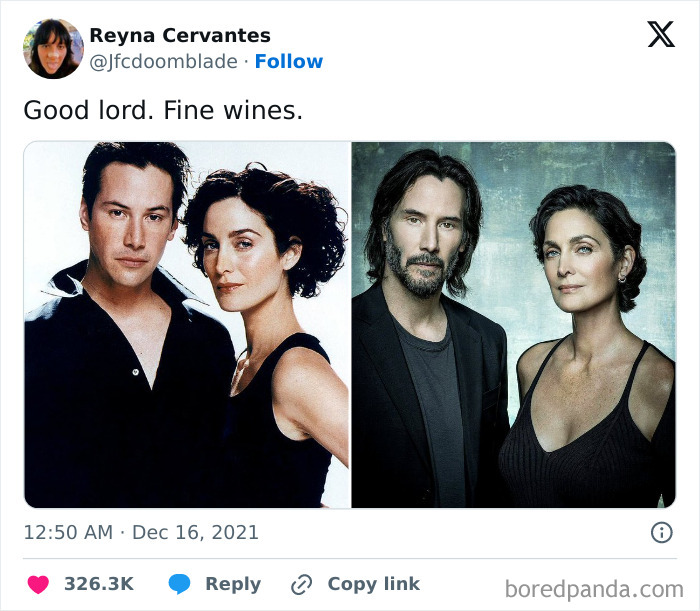Open Reyna Cervantes' profile avatar
Screen dimensions: 700x611
(53, 48)
